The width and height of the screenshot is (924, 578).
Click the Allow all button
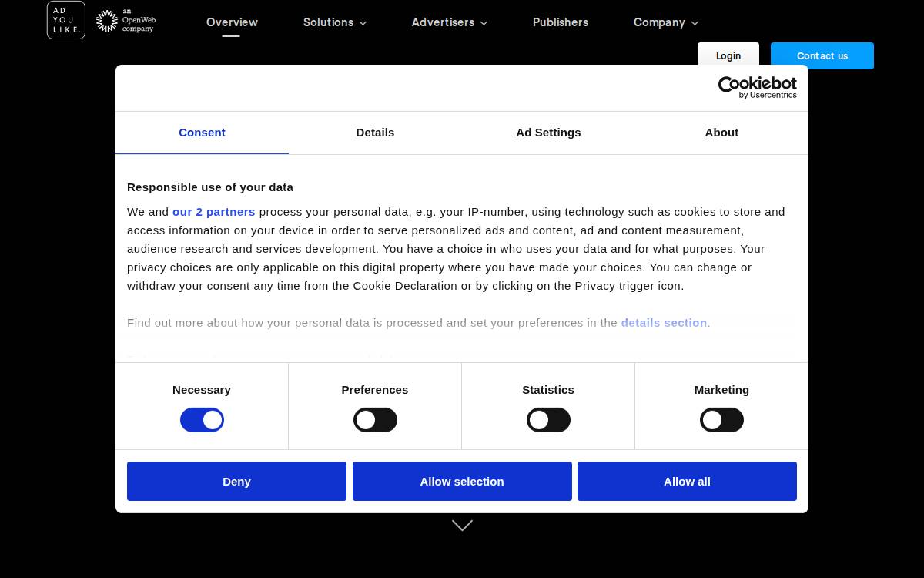(x=687, y=481)
